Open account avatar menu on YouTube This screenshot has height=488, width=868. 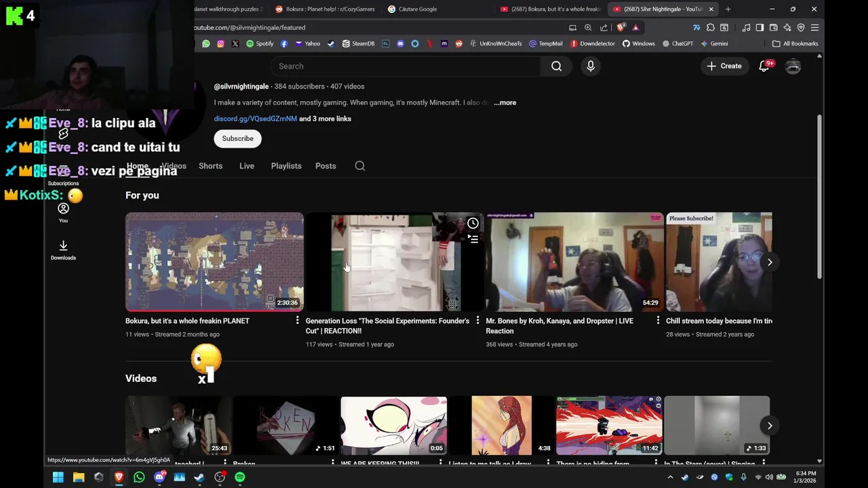point(793,66)
